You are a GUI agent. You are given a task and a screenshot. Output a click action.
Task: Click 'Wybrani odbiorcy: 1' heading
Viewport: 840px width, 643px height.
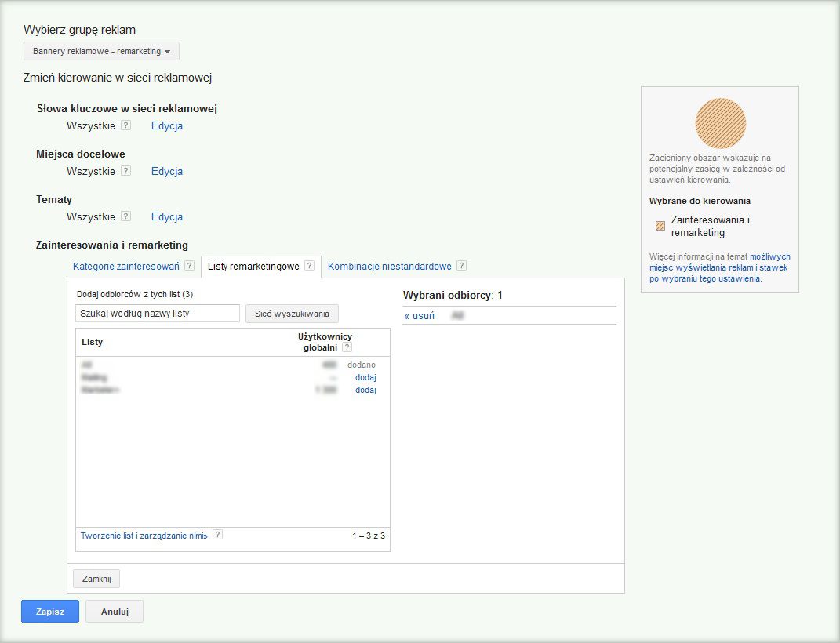(453, 295)
